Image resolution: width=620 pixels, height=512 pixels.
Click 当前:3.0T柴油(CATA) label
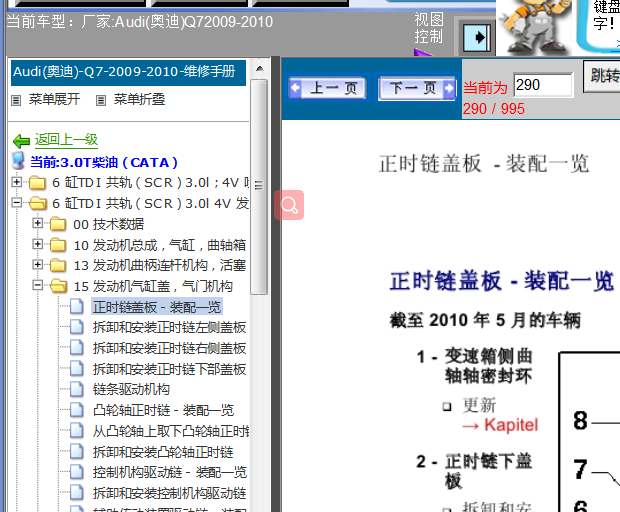click(x=104, y=162)
